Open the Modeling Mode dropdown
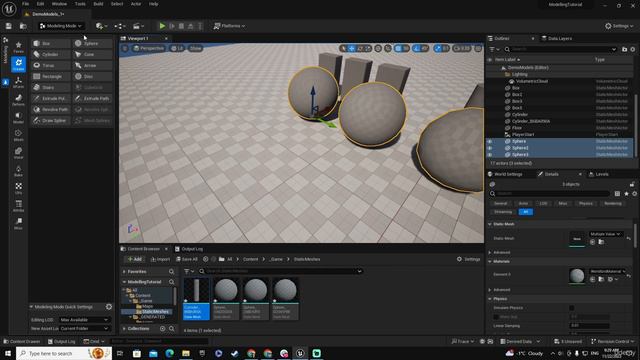This screenshot has width=640, height=360. [61, 26]
